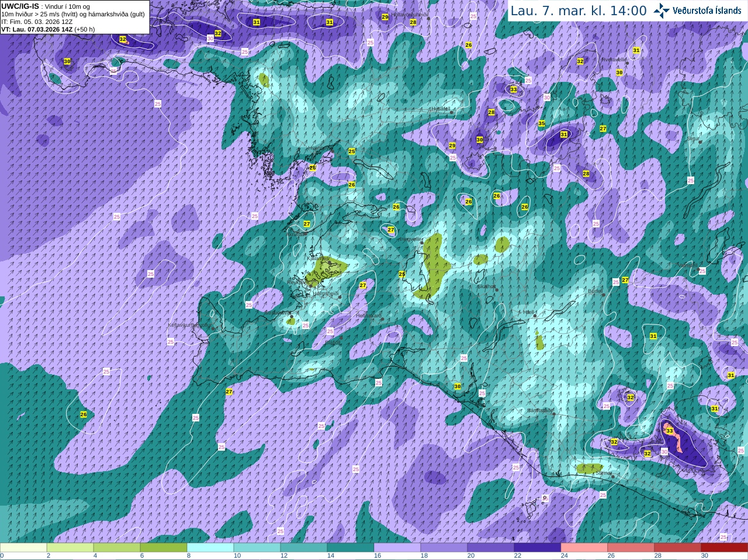Click the yellow 30 marker below Hveravellir

pyautogui.click(x=619, y=72)
